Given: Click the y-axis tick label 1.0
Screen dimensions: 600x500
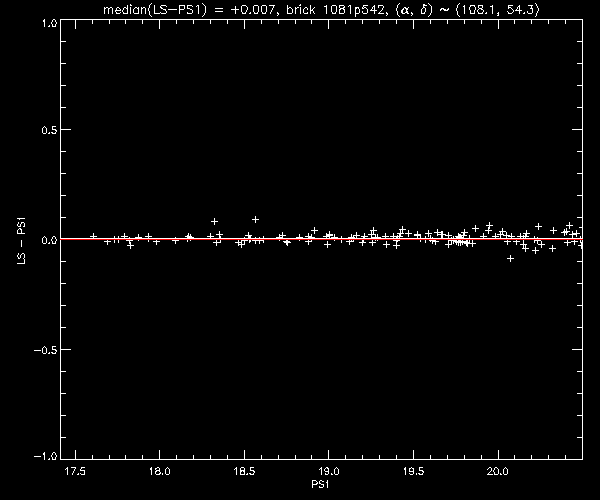Looking at the screenshot, I should click(x=49, y=23).
